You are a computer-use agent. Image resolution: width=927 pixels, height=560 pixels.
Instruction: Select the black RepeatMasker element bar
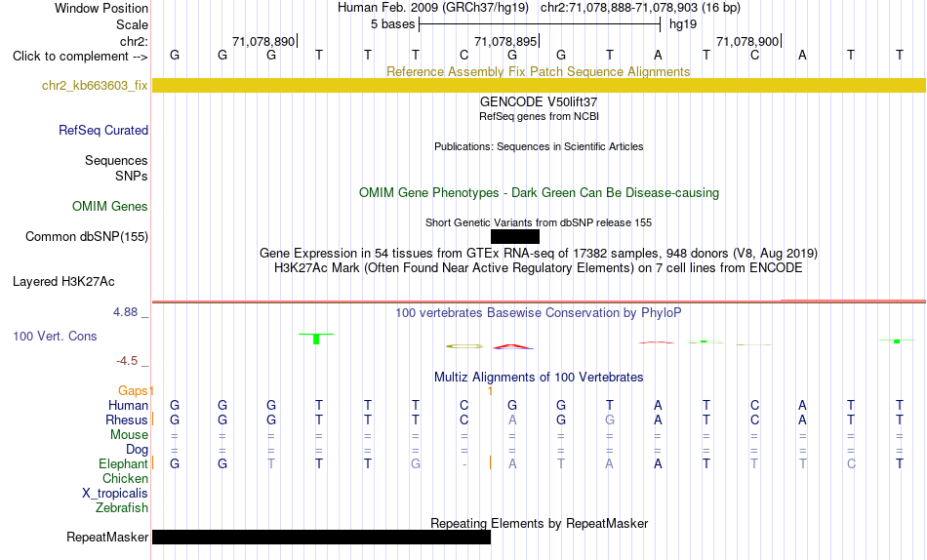point(322,537)
